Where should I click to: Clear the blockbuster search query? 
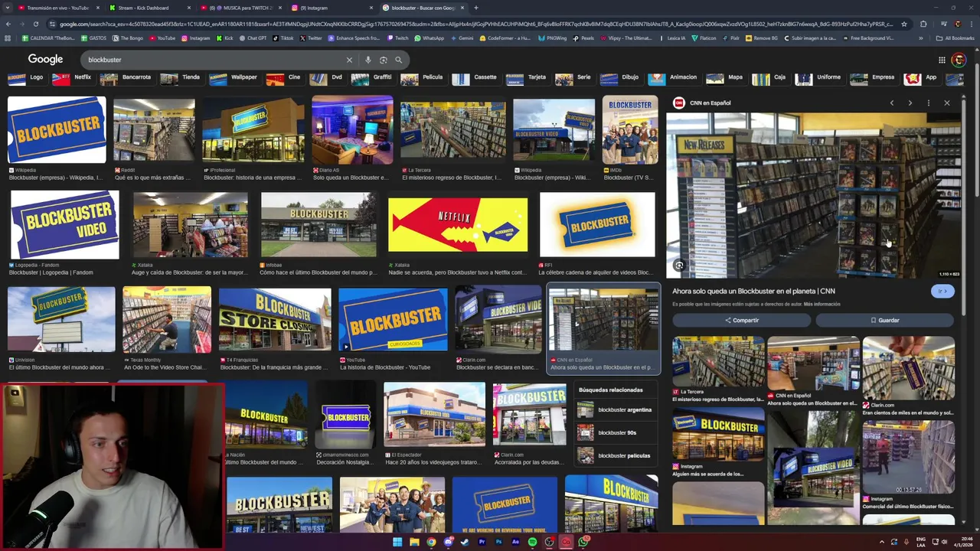[349, 60]
